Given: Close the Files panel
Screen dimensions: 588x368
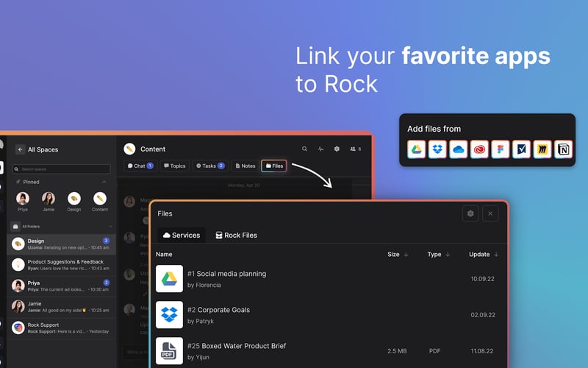Looking at the screenshot, I should click(x=490, y=213).
